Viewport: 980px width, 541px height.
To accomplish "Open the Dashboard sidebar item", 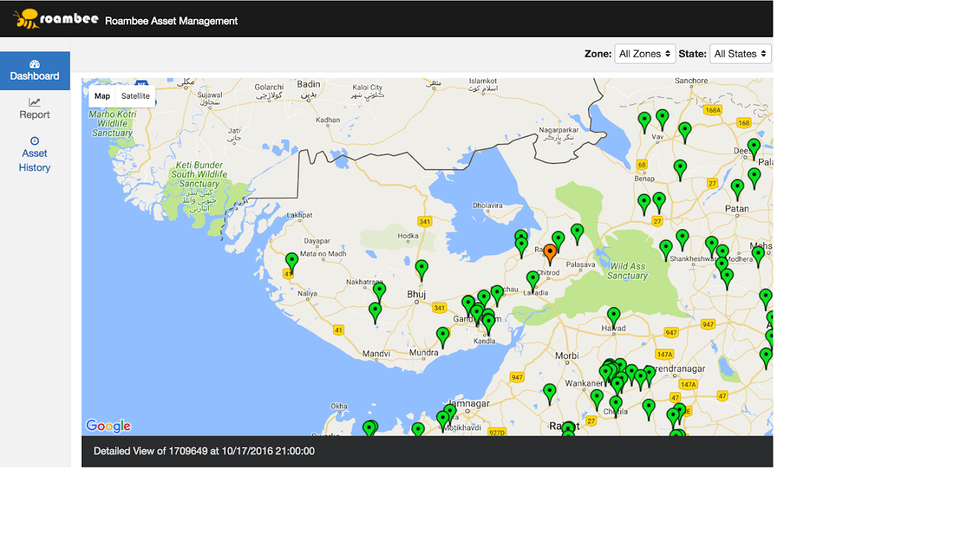I will (34, 70).
